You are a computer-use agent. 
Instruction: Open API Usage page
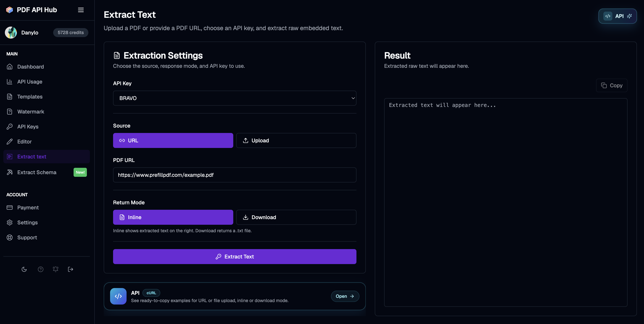click(46, 82)
